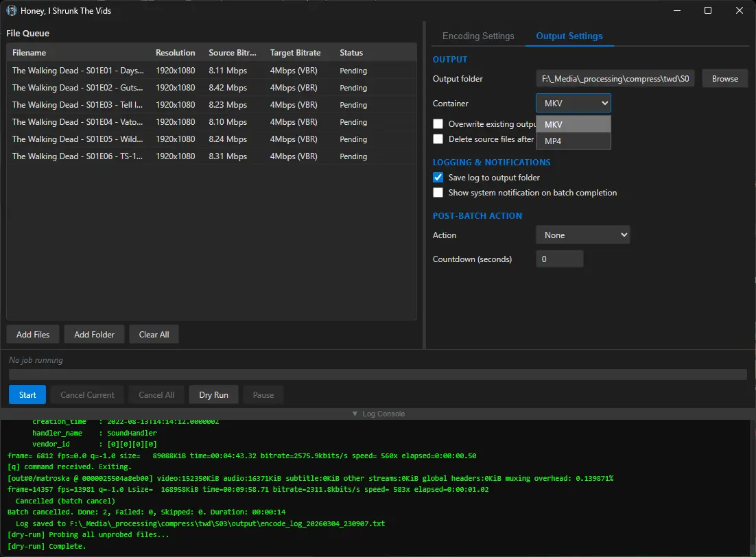Enable system notification on batch completion
Screen dimensions: 756x557
(x=438, y=193)
